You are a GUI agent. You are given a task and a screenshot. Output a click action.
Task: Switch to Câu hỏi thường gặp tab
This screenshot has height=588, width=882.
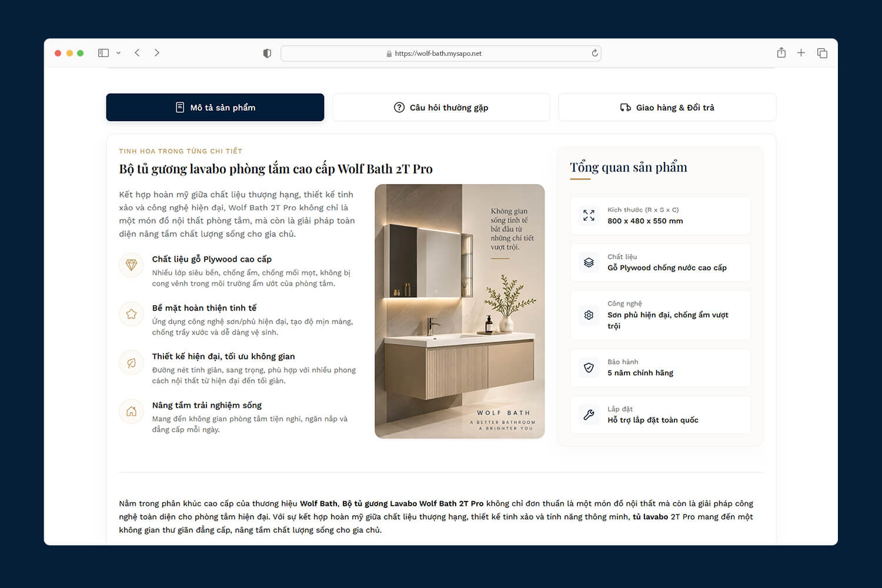coord(441,108)
